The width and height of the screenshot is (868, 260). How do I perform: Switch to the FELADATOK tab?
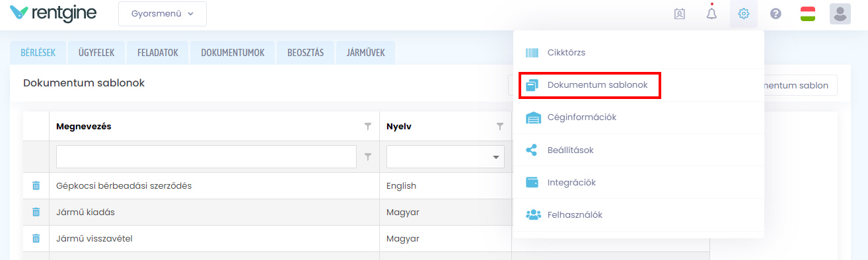pyautogui.click(x=158, y=53)
